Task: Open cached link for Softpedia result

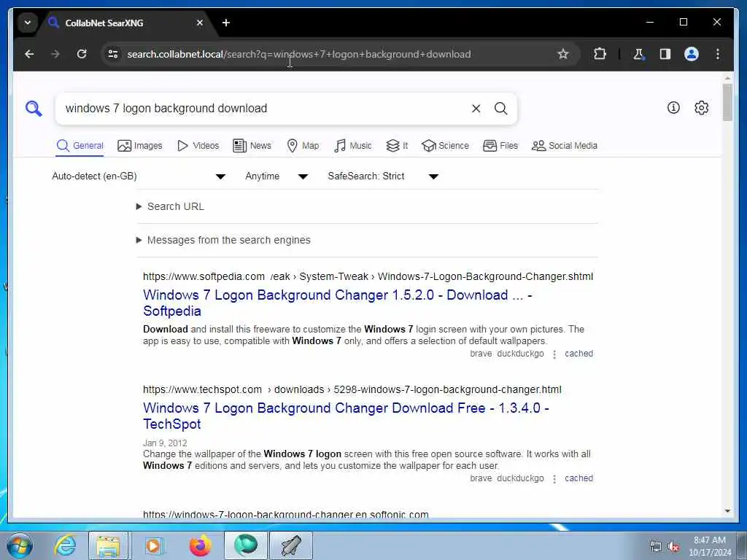Action: pyautogui.click(x=578, y=354)
